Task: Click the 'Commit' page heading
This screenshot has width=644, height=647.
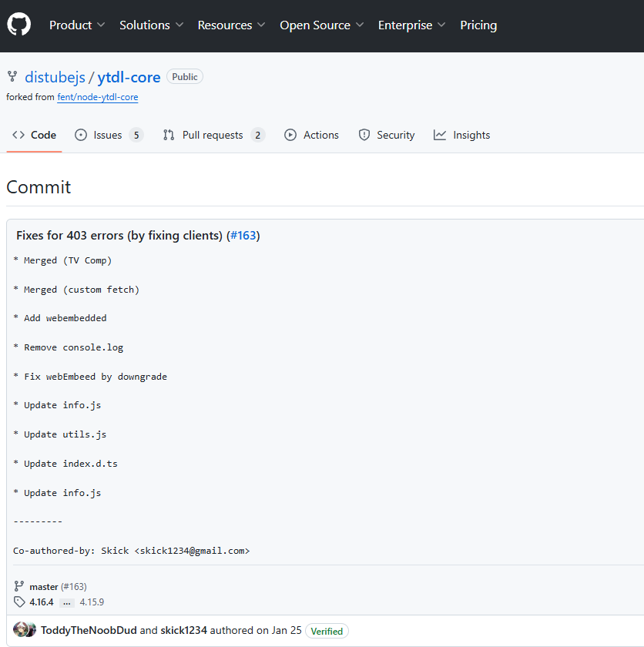Action: tap(39, 187)
